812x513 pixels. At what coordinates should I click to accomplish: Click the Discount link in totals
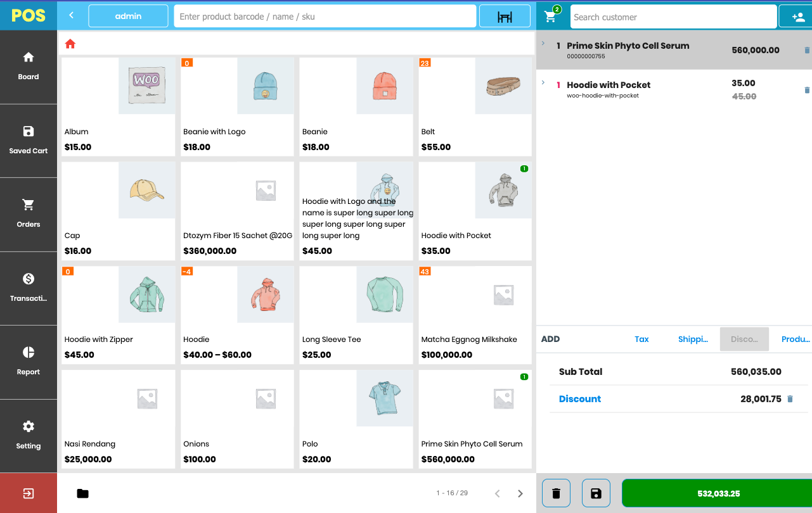tap(579, 398)
